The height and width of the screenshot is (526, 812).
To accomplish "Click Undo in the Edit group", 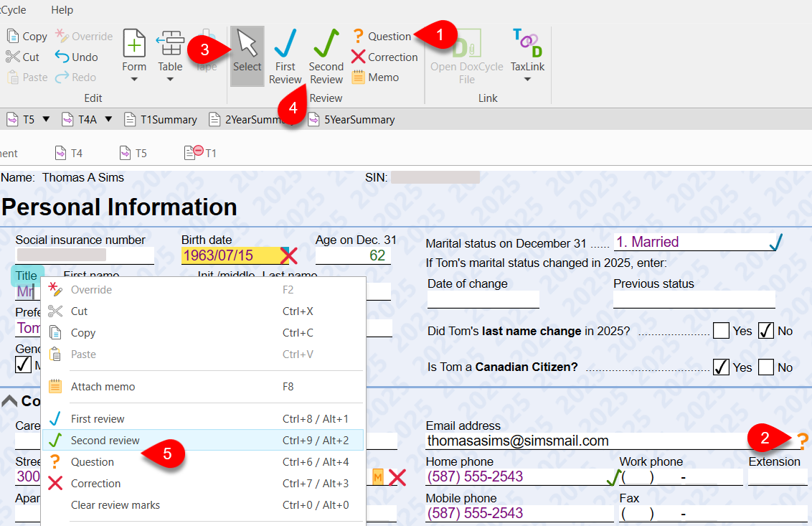I will click(76, 57).
